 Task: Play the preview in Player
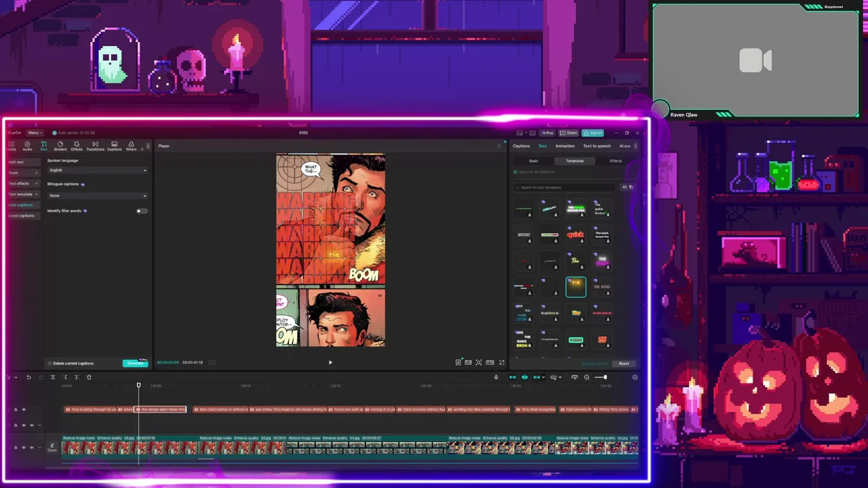point(330,363)
